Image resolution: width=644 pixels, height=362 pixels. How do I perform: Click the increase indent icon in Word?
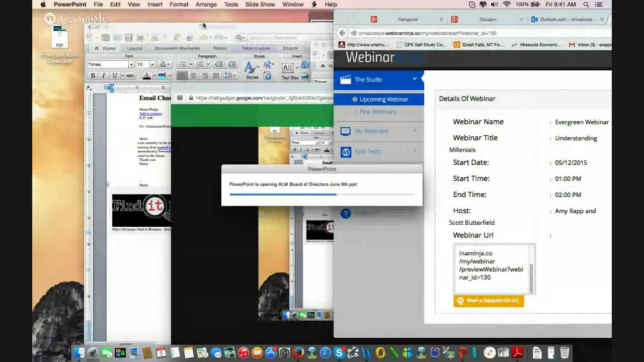(231, 64)
